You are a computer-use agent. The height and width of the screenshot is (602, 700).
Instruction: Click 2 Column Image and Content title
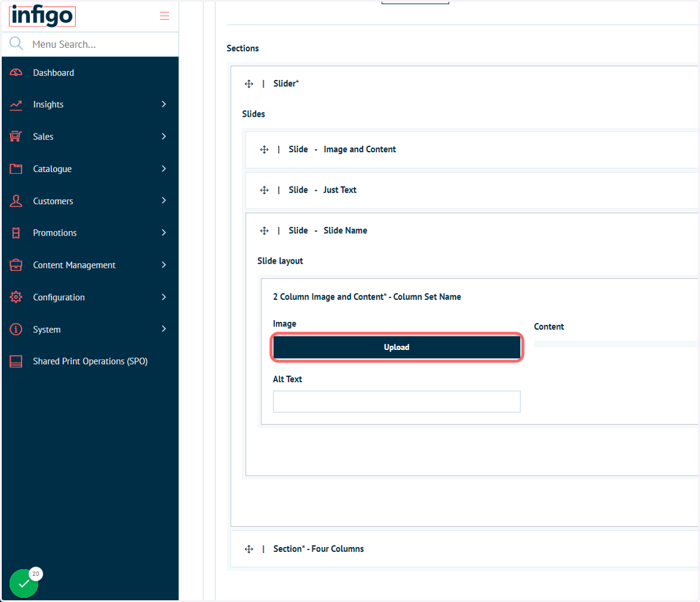367,296
